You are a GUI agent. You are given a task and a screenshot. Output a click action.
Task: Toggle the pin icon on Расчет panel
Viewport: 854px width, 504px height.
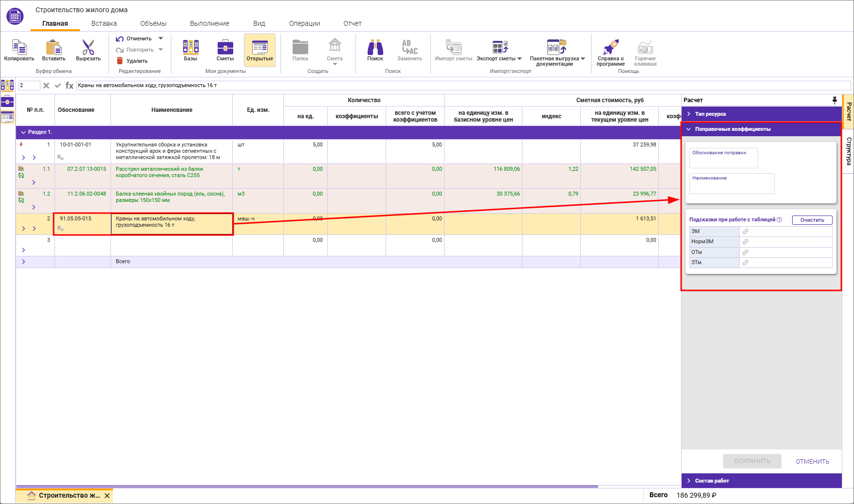click(835, 100)
